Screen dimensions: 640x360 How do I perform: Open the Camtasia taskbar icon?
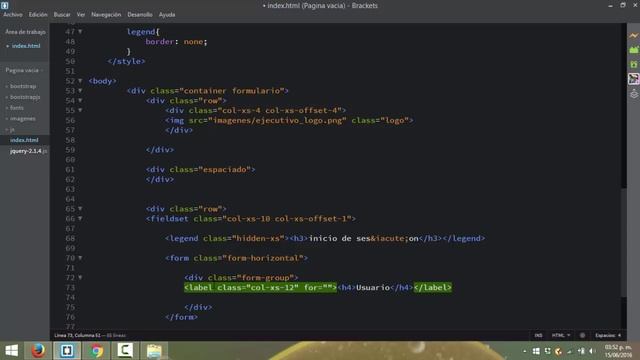pyautogui.click(x=125, y=351)
